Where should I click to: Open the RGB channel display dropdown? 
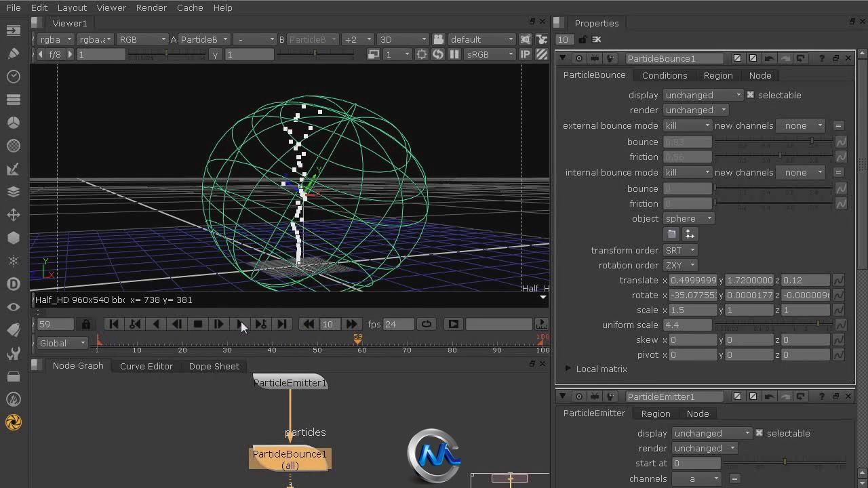tap(142, 39)
